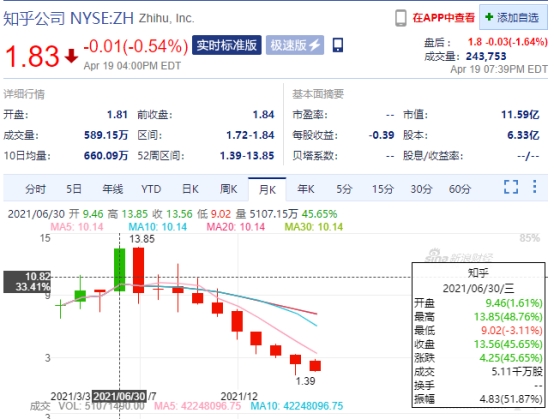The width and height of the screenshot is (554, 420).
Task: Click the MA10: 10.14 indicator label
Action: 158,227
